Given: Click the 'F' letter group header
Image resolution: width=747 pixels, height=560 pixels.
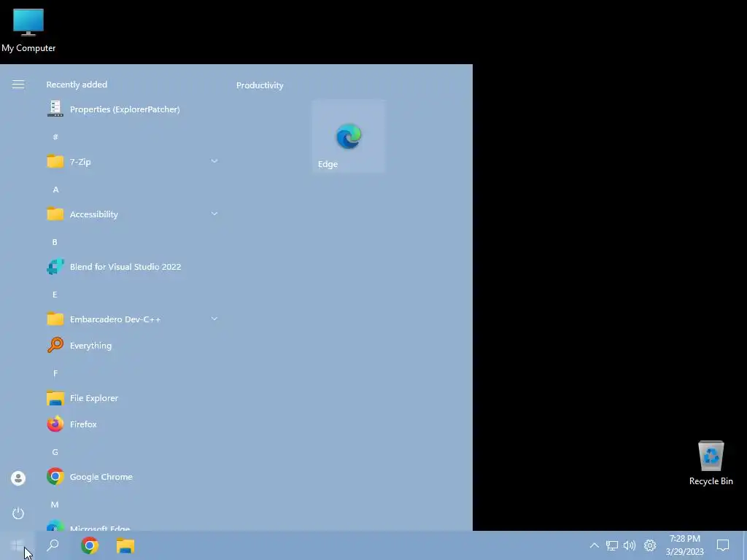Looking at the screenshot, I should click(55, 373).
